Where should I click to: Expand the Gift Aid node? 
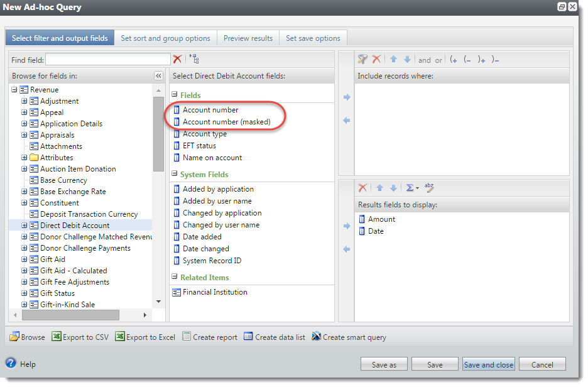click(24, 259)
